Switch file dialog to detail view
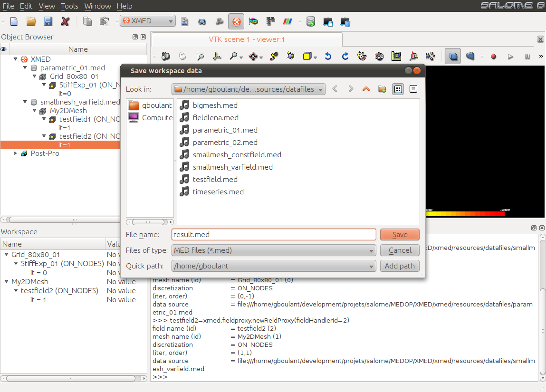546x392 pixels. click(413, 89)
